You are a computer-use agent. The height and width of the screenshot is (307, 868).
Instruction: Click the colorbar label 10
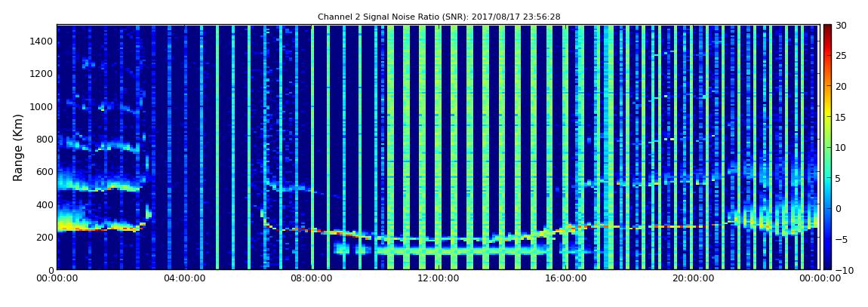[841, 147]
